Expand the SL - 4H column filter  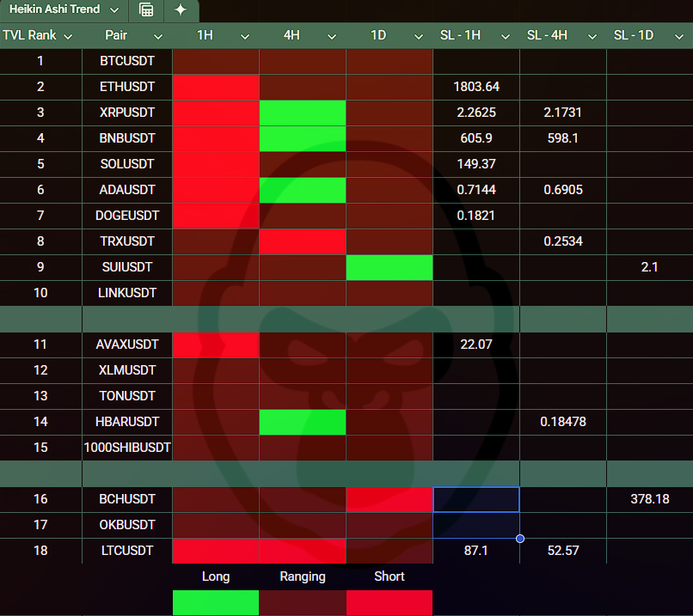[x=592, y=37]
